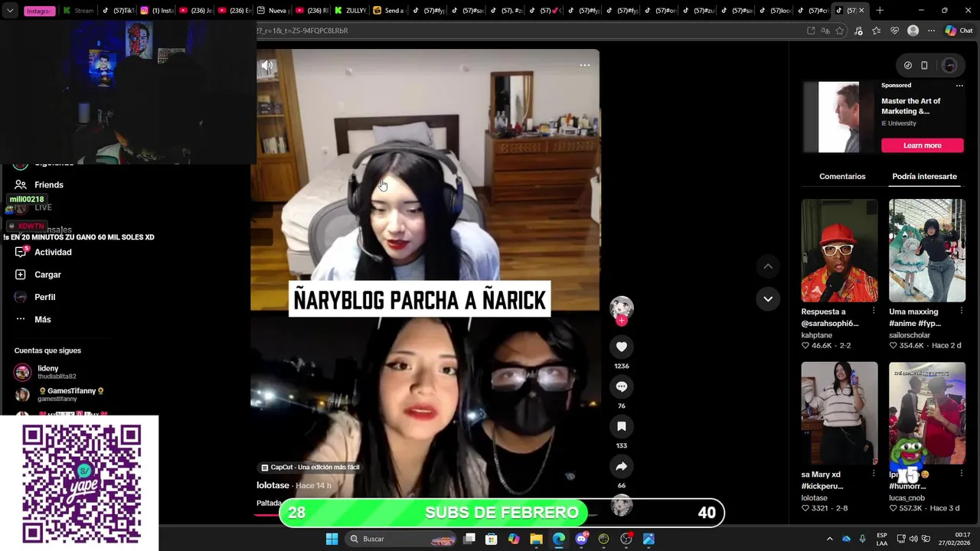This screenshot has height=551, width=980.
Task: Open Discord from the taskbar
Action: (581, 539)
